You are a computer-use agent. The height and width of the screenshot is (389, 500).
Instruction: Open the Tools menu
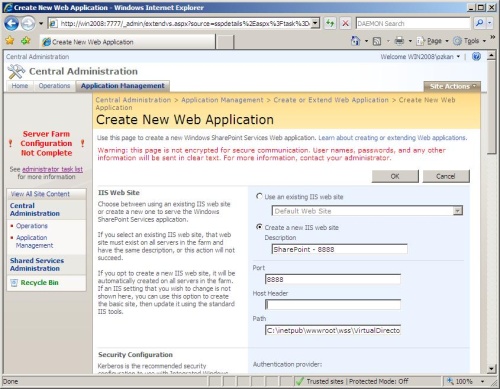tap(470, 41)
